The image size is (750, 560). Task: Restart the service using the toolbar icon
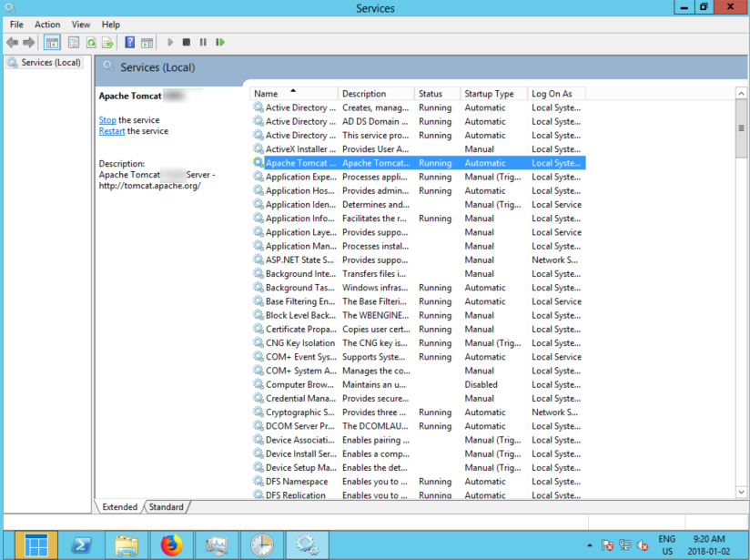point(221,42)
